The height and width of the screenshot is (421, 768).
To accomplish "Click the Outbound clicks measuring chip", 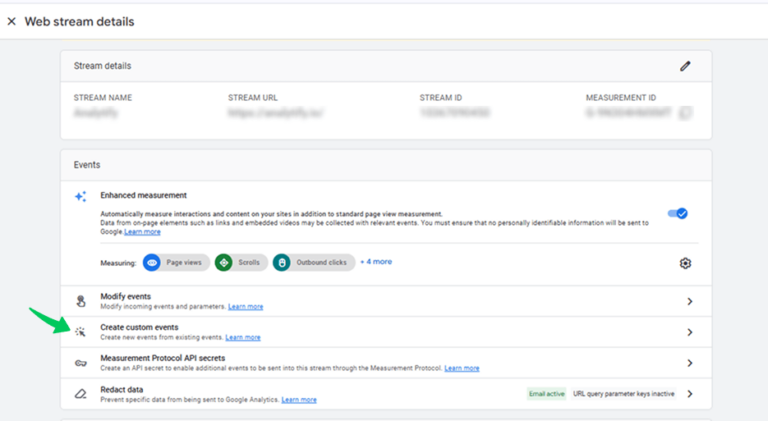I will pyautogui.click(x=312, y=262).
